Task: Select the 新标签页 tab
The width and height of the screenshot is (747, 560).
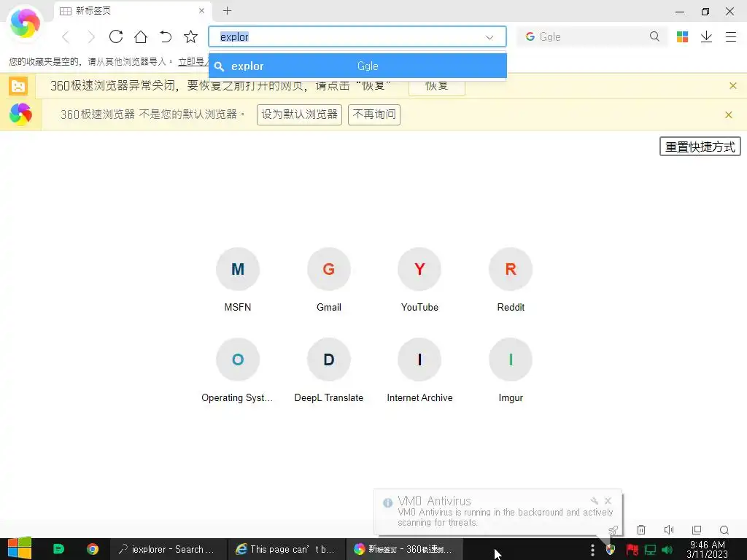Action: click(x=133, y=10)
